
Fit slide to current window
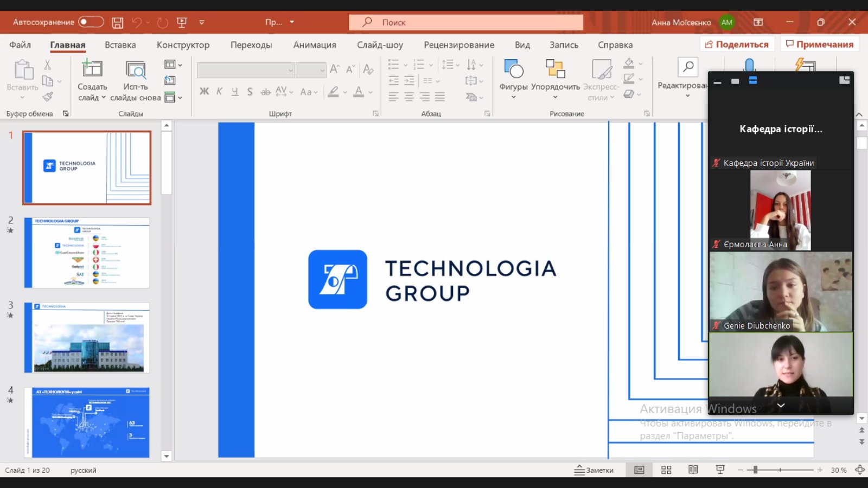(x=860, y=470)
